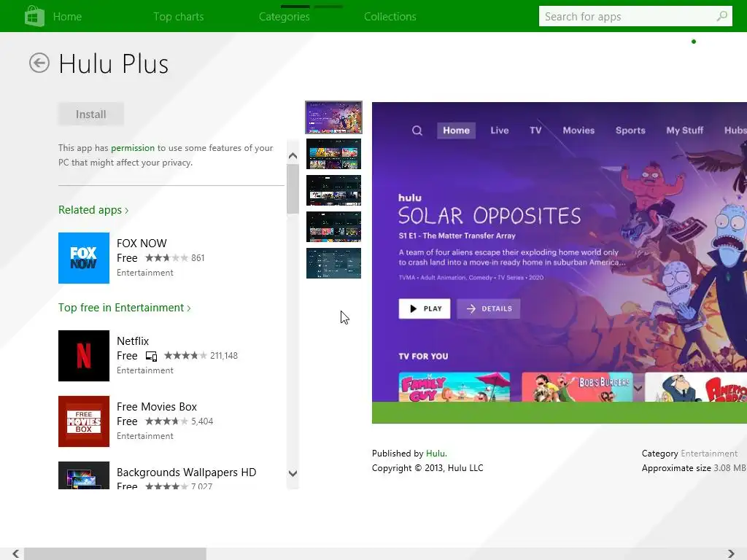This screenshot has height=560, width=747.
Task: Open the Backgrounds Wallpapers HD title
Action: (186, 472)
